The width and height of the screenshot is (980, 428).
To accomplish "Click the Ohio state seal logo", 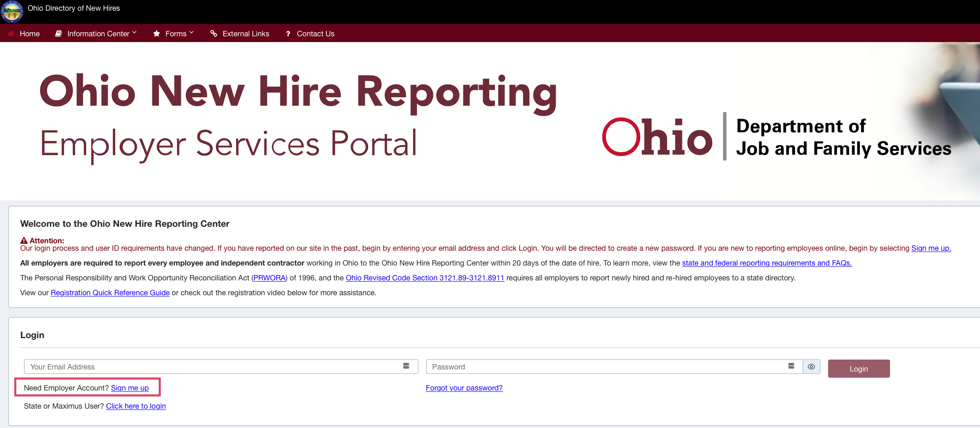I will (12, 12).
